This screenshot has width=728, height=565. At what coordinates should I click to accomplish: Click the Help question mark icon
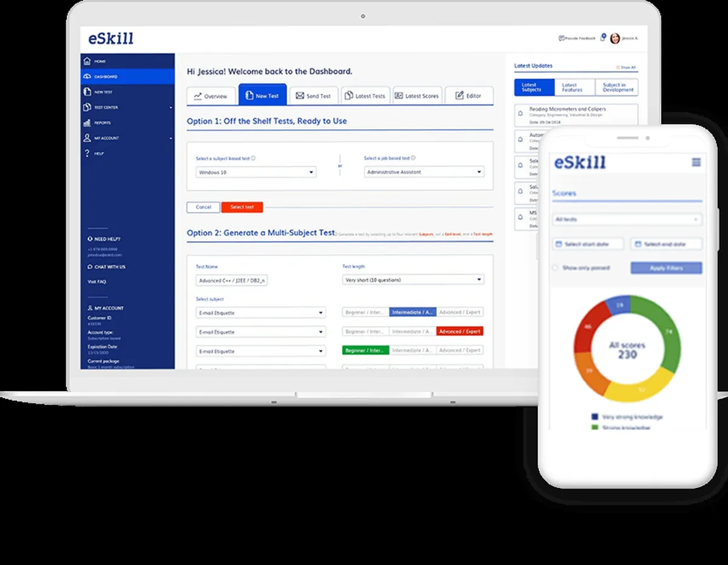pyautogui.click(x=87, y=153)
